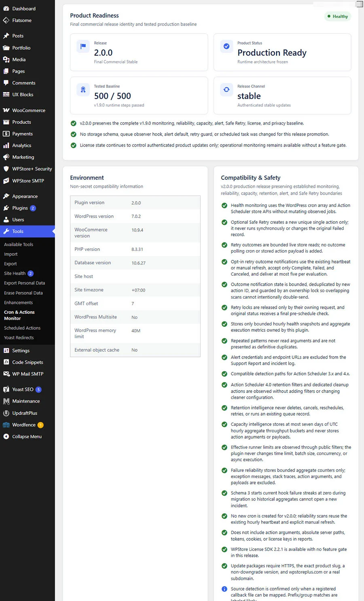The width and height of the screenshot is (364, 601).
Task: Click the Wordfence fence icon
Action: coord(6,425)
